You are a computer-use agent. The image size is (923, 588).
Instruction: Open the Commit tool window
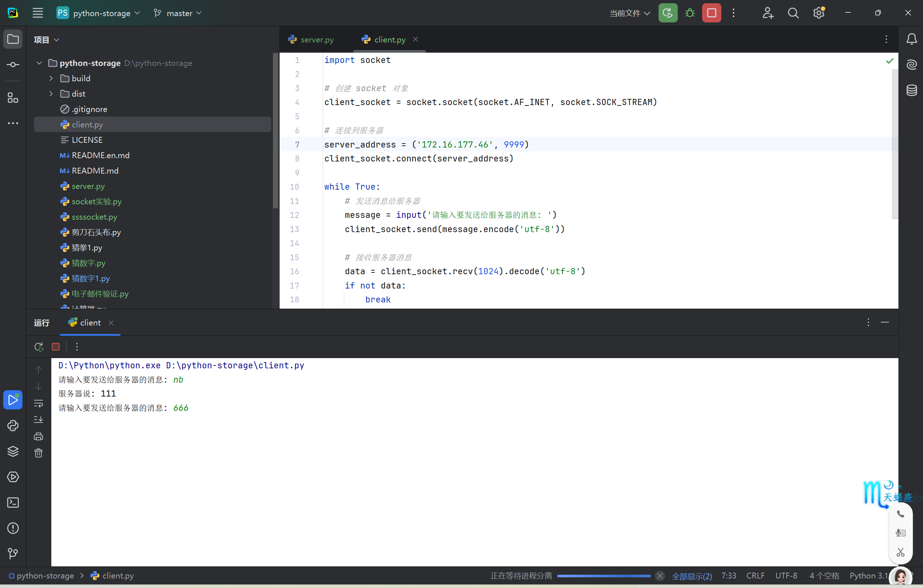[13, 65]
